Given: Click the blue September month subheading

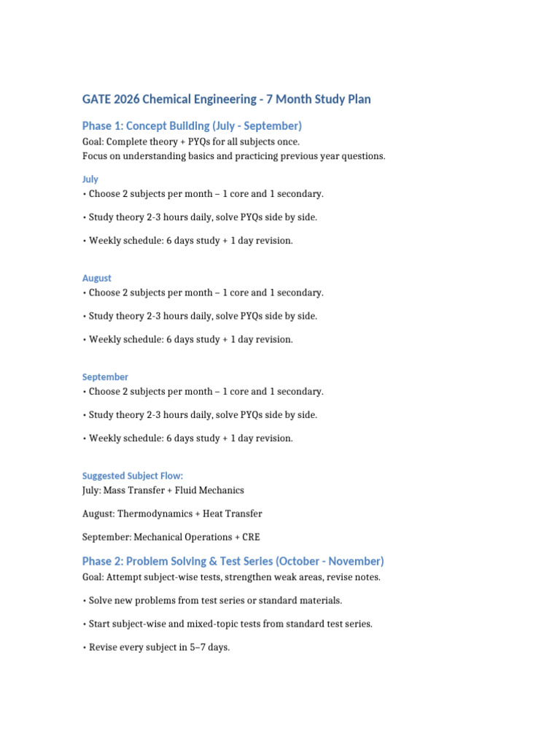Looking at the screenshot, I should point(105,376).
